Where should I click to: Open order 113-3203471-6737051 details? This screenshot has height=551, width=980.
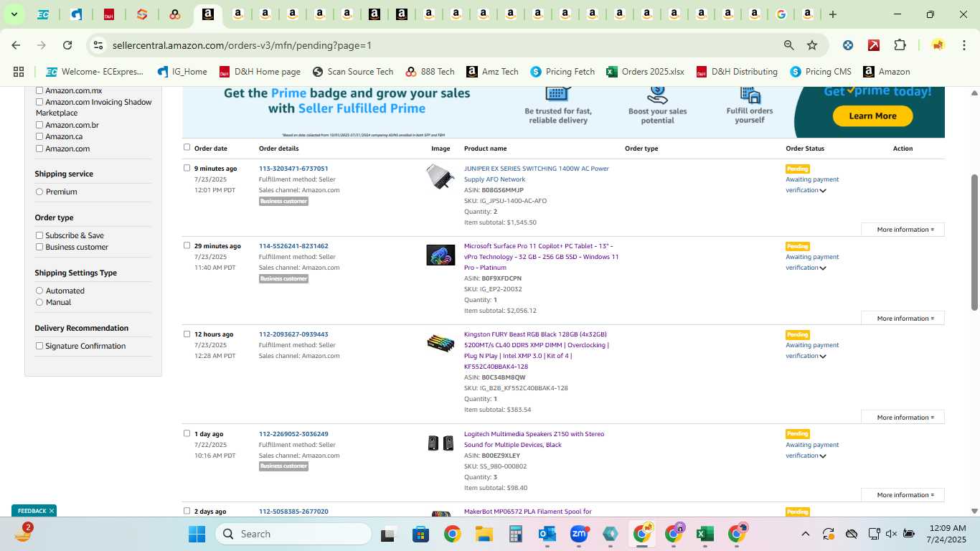tap(293, 169)
